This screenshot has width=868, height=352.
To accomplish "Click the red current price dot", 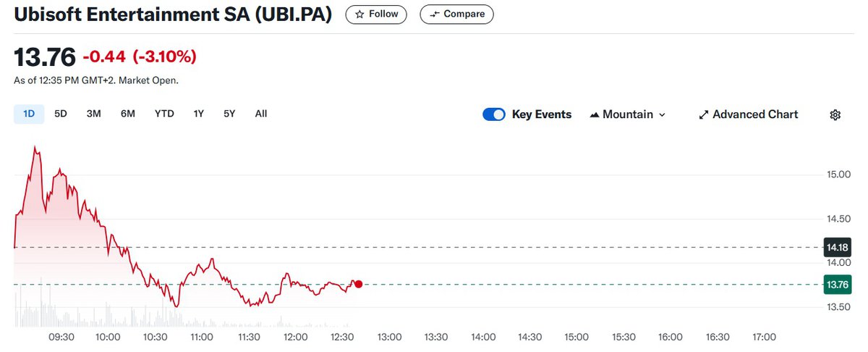I will (358, 285).
